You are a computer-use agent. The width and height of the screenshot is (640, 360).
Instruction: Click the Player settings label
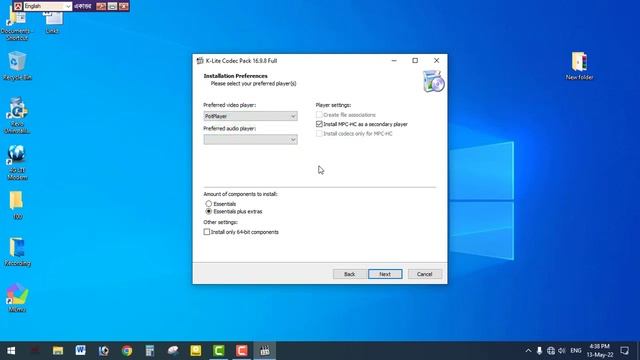tap(333, 105)
